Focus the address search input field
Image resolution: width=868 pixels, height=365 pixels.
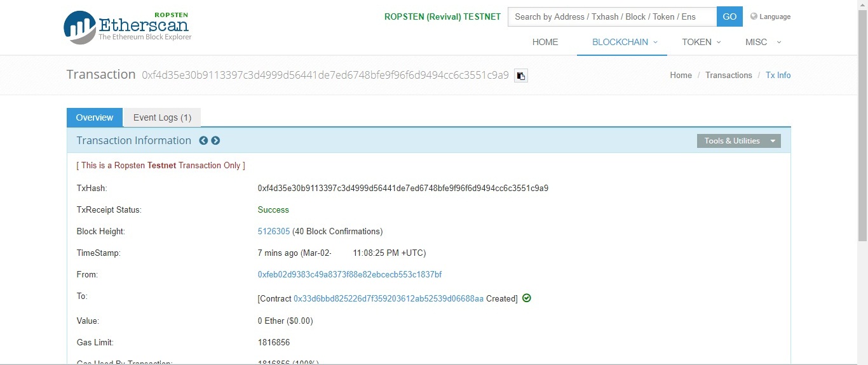612,17
